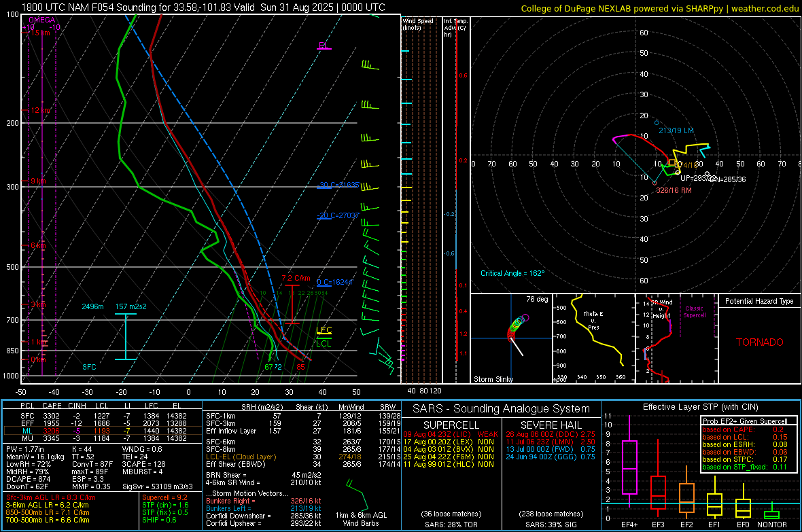
Task: Click the SARS: 39% SIG result
Action: pos(551,525)
